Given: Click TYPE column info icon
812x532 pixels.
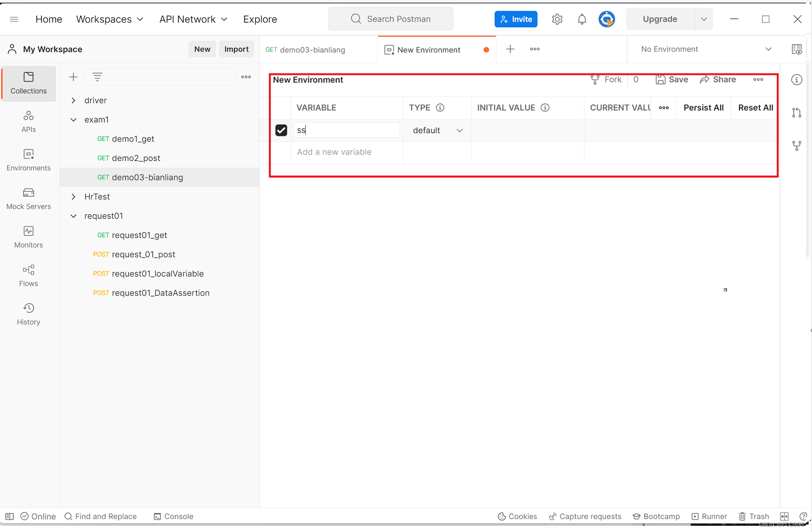Looking at the screenshot, I should (x=440, y=107).
